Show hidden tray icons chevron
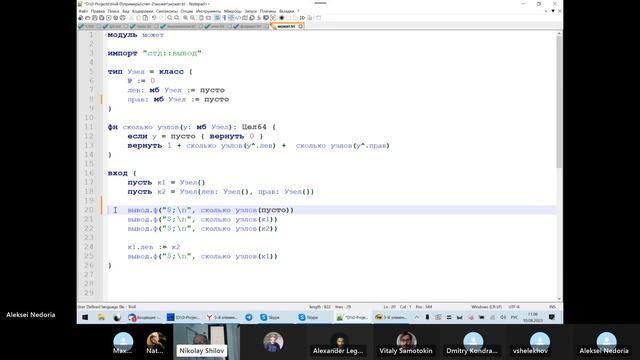This screenshot has width=640, height=360. (416, 317)
